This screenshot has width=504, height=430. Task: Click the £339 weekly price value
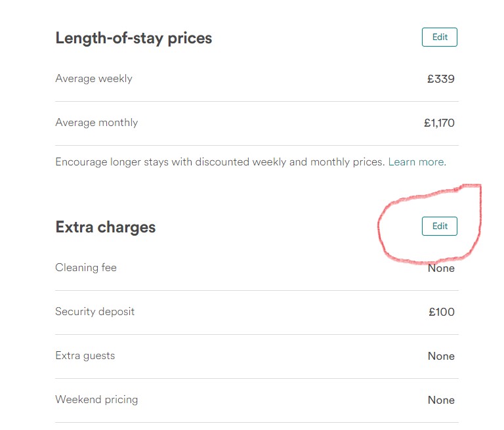pyautogui.click(x=440, y=79)
